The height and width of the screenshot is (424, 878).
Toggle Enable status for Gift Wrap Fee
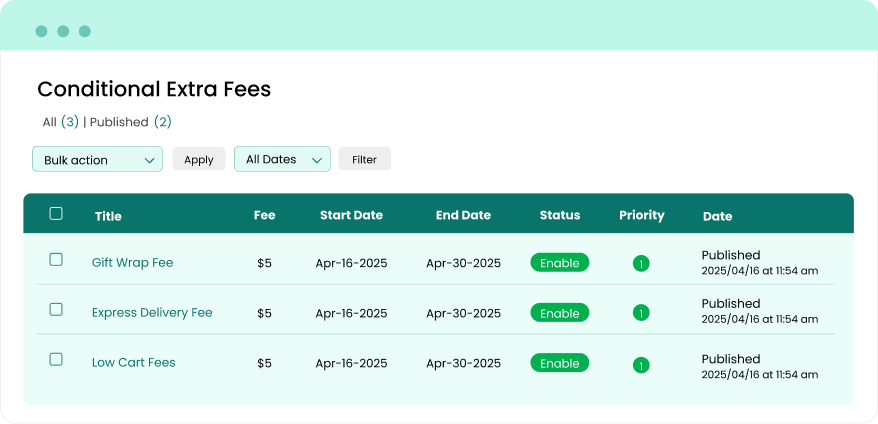[560, 263]
